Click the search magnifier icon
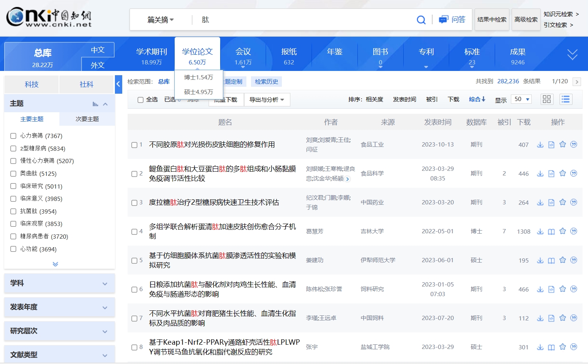The image size is (588, 364). 421,20
